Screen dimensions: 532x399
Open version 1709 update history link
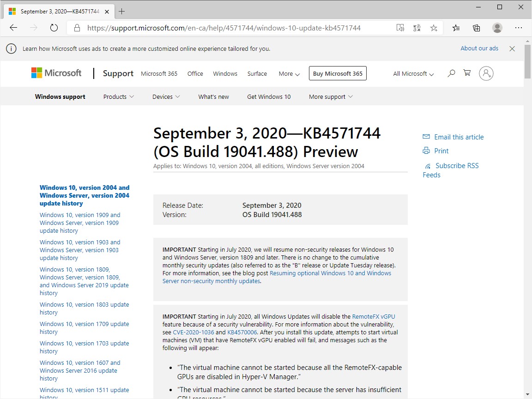tap(84, 328)
